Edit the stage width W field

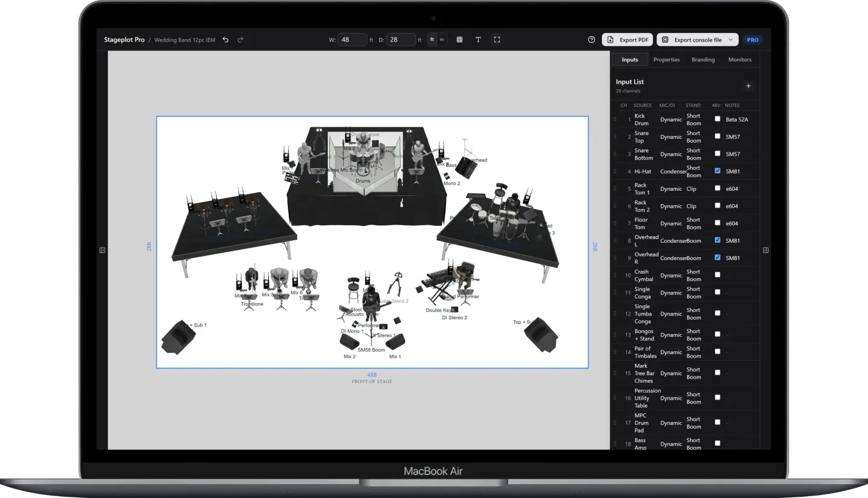pyautogui.click(x=352, y=40)
